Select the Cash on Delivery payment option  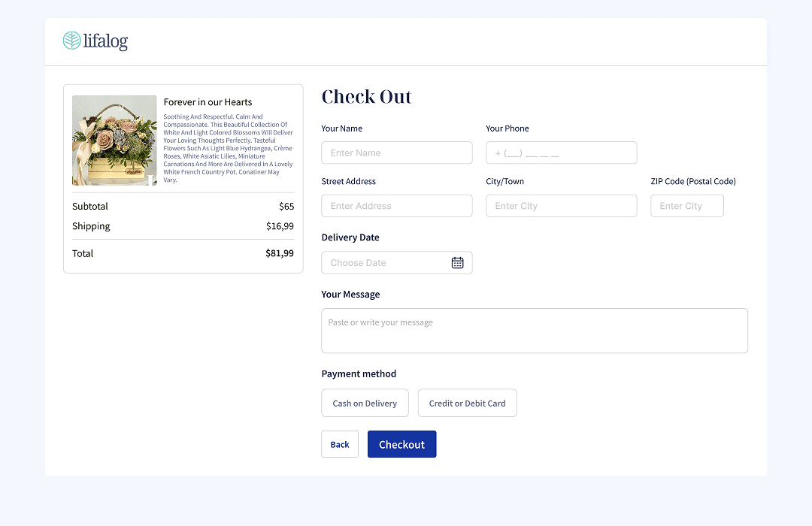[x=365, y=403]
